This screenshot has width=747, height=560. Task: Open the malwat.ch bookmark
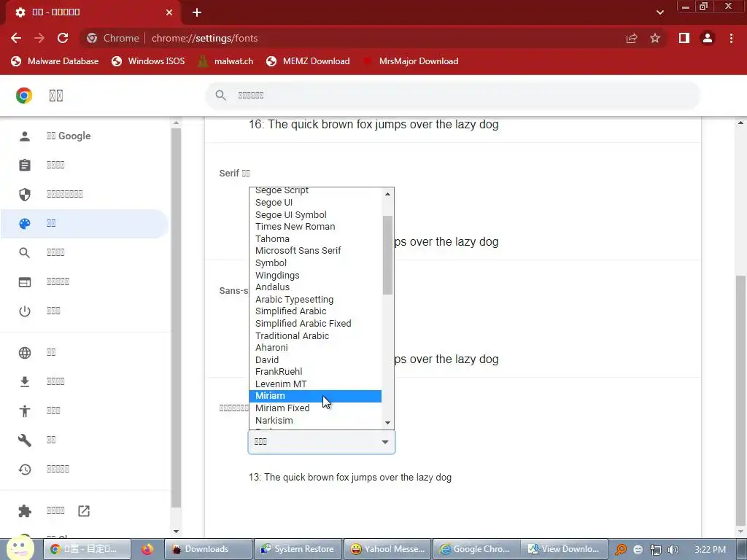pos(225,61)
